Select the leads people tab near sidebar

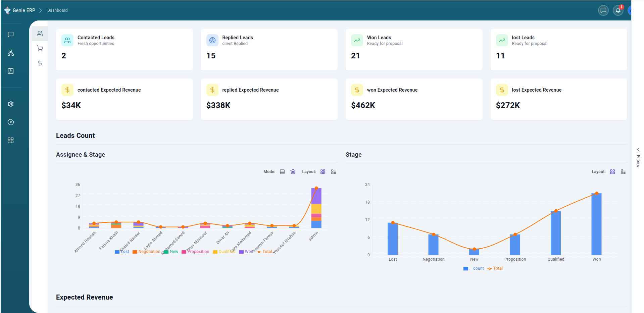(x=40, y=33)
